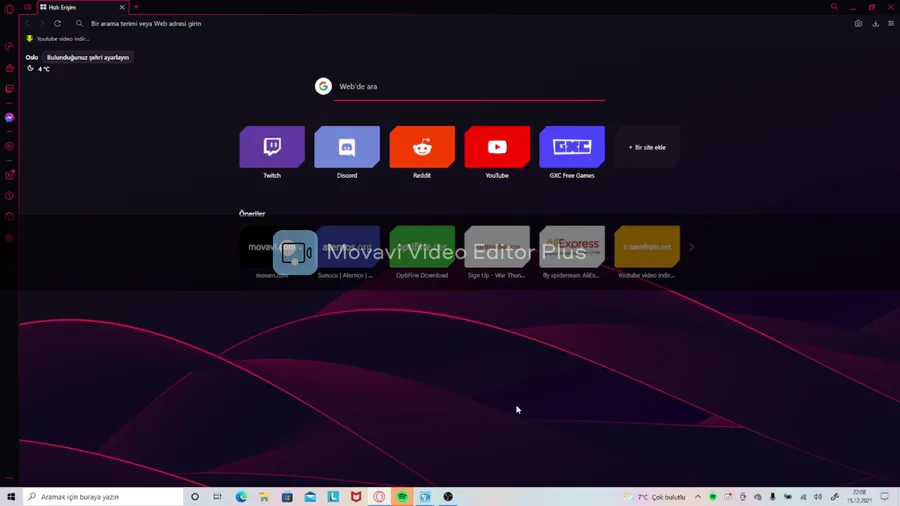The height and width of the screenshot is (506, 900).
Task: Search tabs with magnifier in title bar
Action: pyautogui.click(x=834, y=7)
